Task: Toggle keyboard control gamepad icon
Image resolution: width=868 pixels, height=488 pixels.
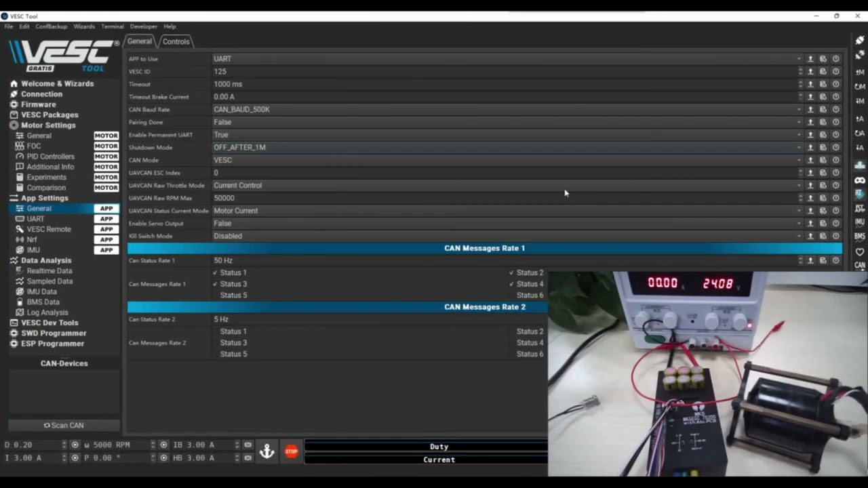Action: point(860,180)
